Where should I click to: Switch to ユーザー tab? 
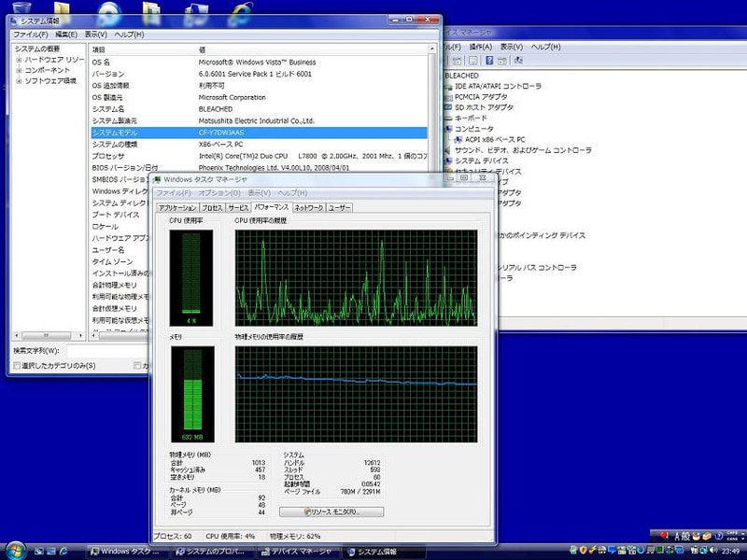point(339,208)
